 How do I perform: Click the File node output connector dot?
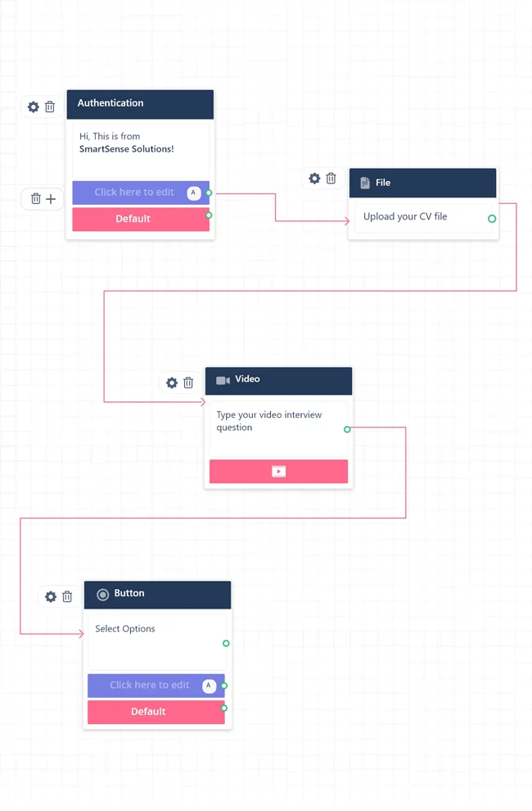tap(492, 219)
